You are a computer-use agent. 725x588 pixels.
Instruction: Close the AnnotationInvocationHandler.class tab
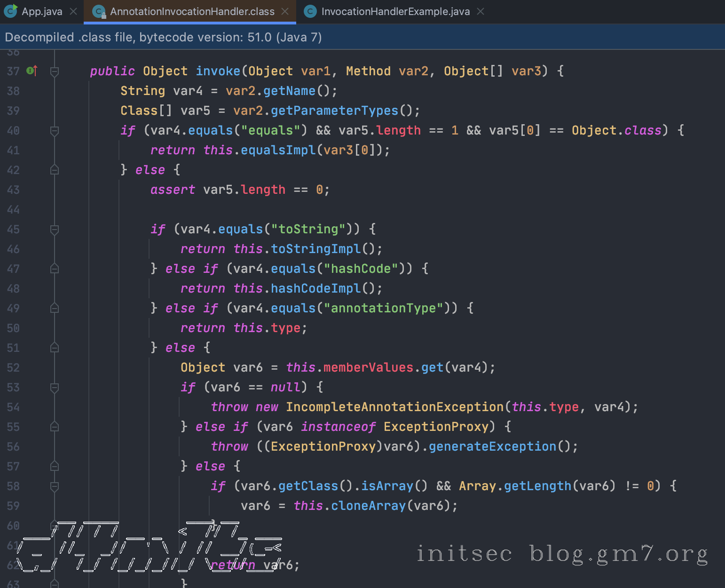tap(285, 11)
